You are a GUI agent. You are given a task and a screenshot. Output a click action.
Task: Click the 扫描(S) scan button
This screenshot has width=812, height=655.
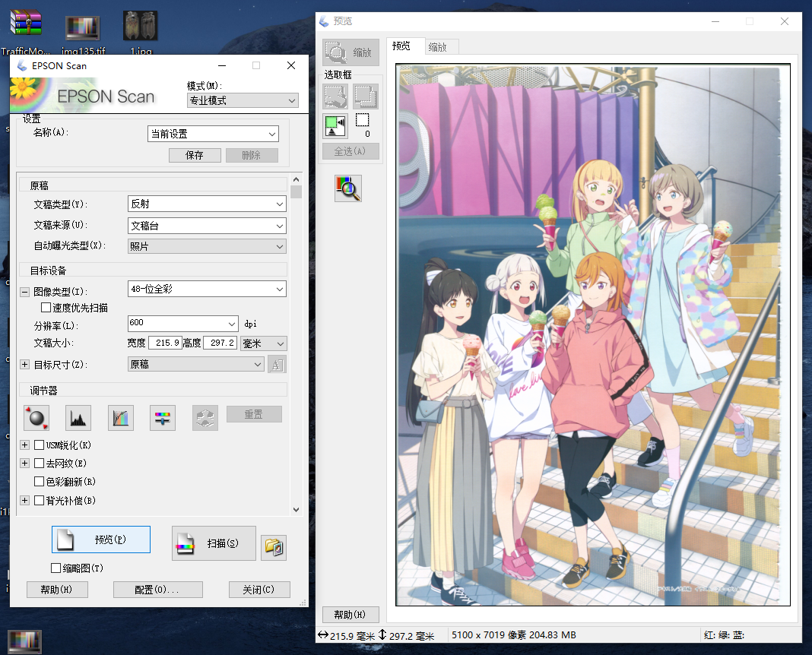coord(214,543)
